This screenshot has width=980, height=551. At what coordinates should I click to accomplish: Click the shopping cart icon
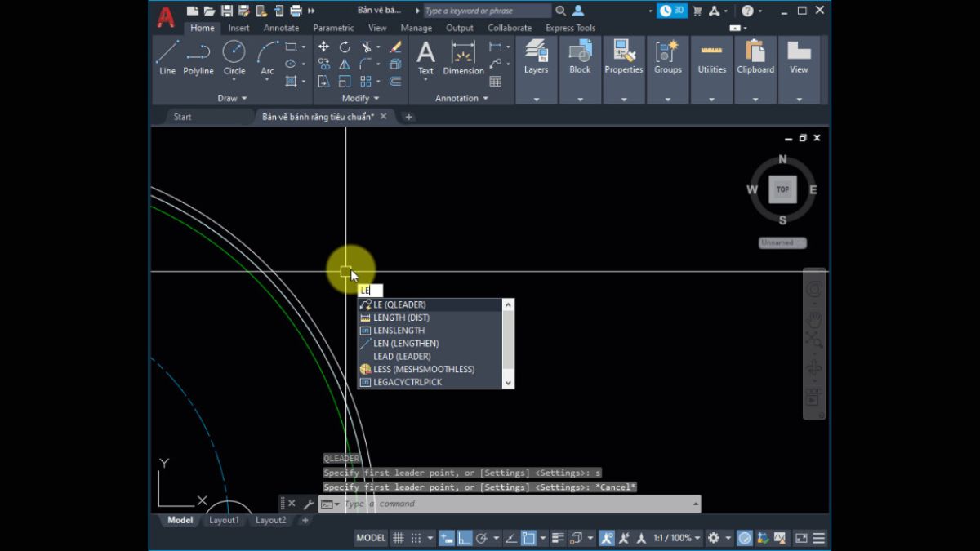tap(697, 11)
